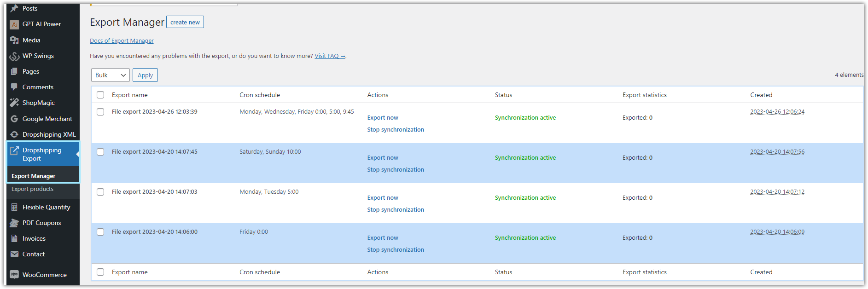Viewport: 868px width, 289px height.
Task: Click the create new button
Action: coord(185,22)
